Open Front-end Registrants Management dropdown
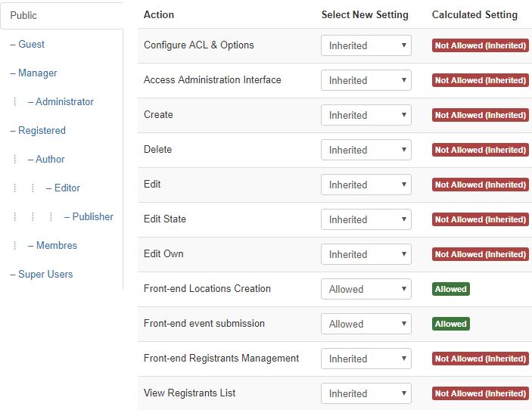532x410 pixels. (x=366, y=359)
